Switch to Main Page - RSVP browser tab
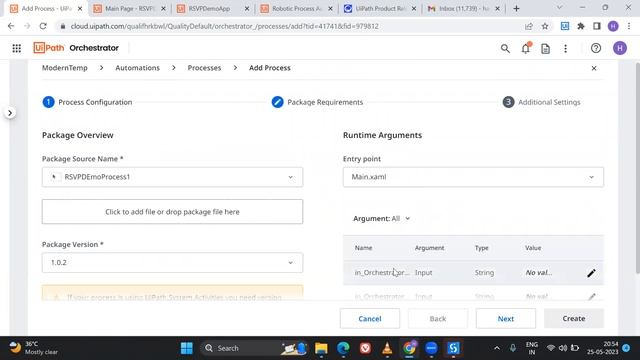 tap(129, 8)
